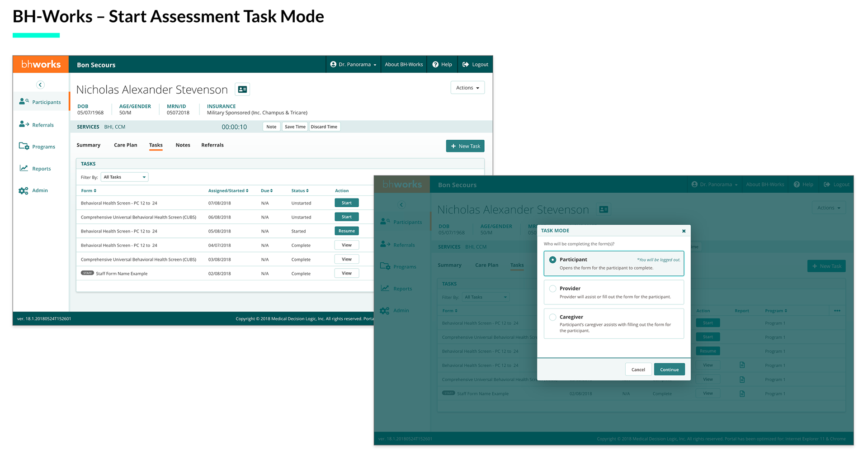The width and height of the screenshot is (868, 474).
Task: Select the Caregiver radio option
Action: (552, 317)
